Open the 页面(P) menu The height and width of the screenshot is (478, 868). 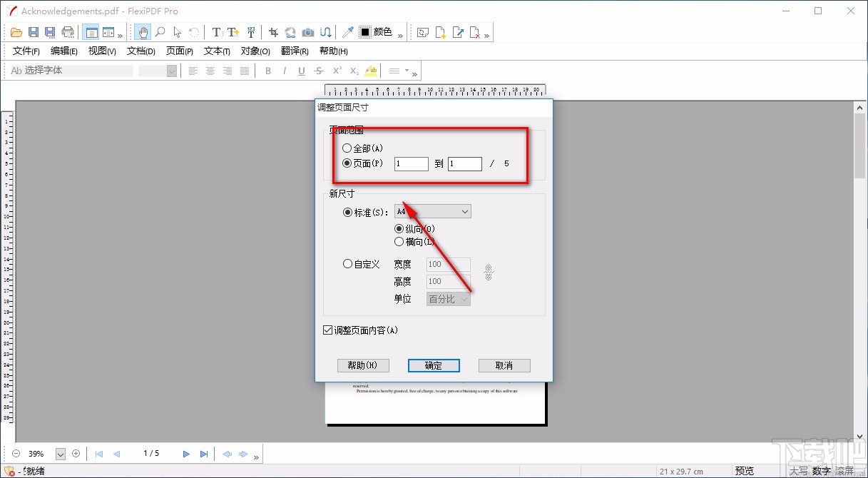click(179, 51)
